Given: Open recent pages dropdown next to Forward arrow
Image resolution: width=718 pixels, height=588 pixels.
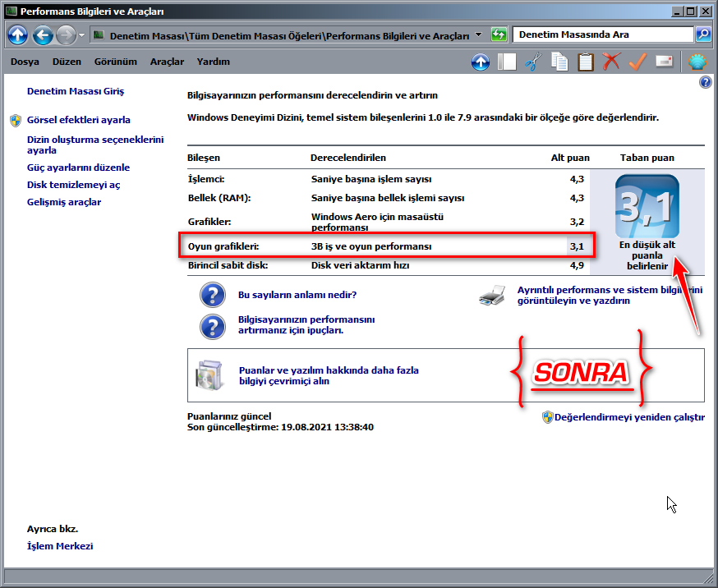Looking at the screenshot, I should click(81, 34).
